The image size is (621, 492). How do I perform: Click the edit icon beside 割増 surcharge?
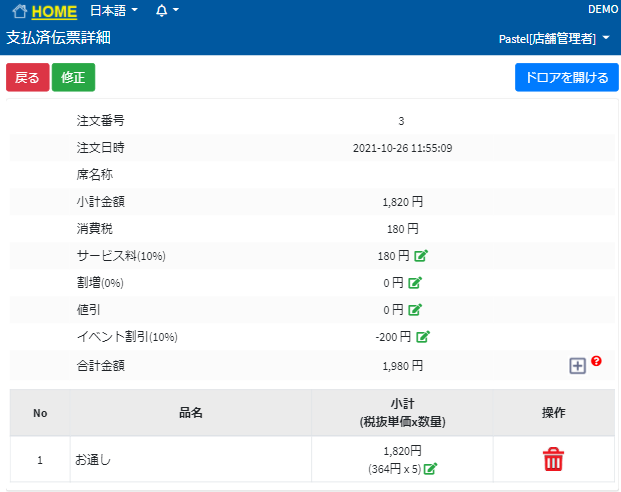pyautogui.click(x=415, y=283)
